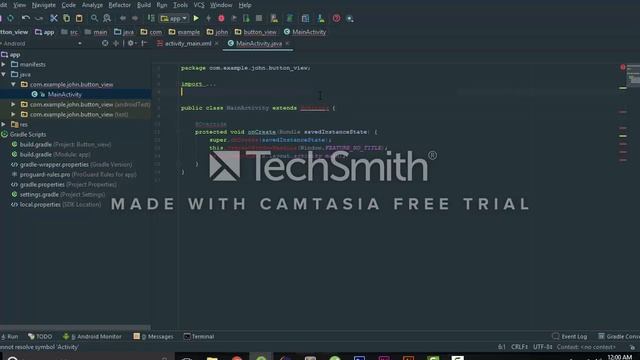640x360 pixels.
Task: Expand the button_view (test) package
Action: click(13, 114)
